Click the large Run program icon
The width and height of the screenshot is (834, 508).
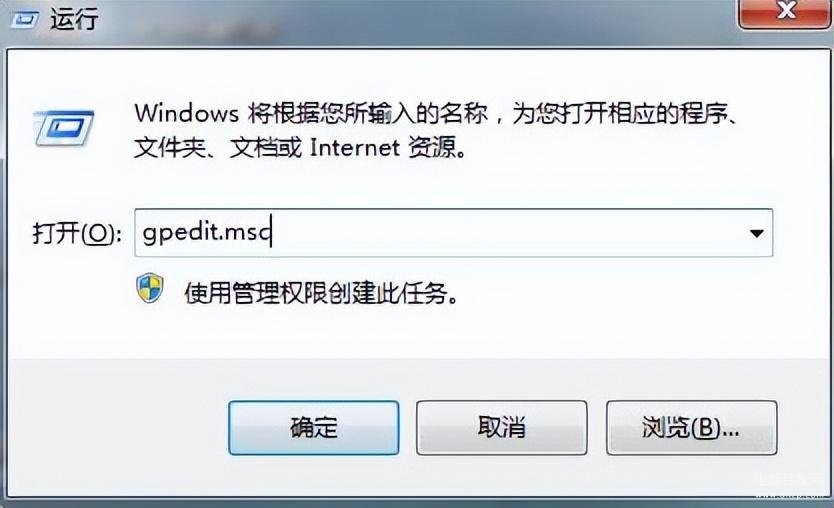(64, 128)
